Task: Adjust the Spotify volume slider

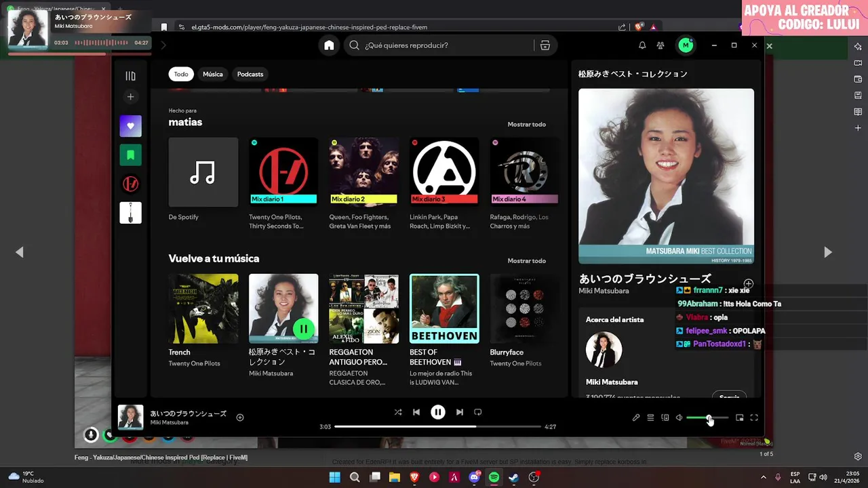Action: (707, 418)
